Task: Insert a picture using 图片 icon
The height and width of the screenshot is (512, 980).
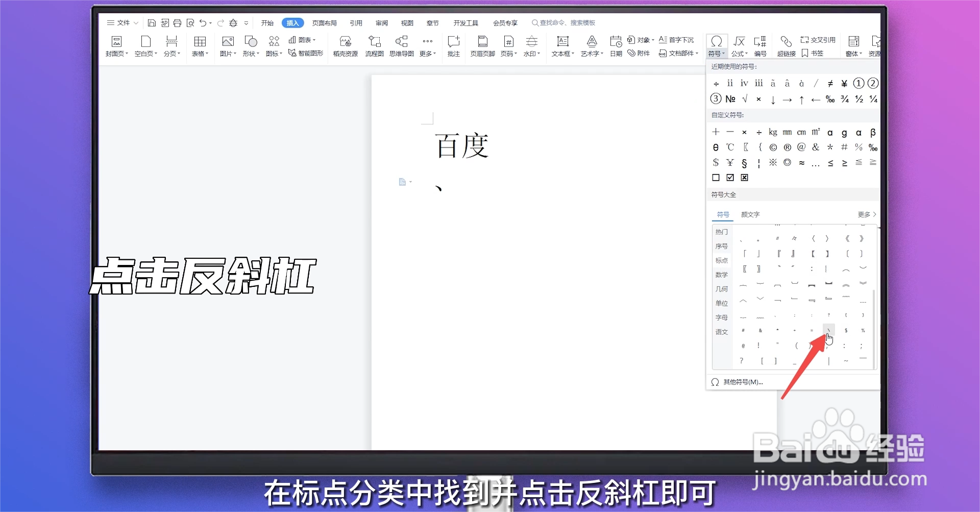Action: pos(227,45)
